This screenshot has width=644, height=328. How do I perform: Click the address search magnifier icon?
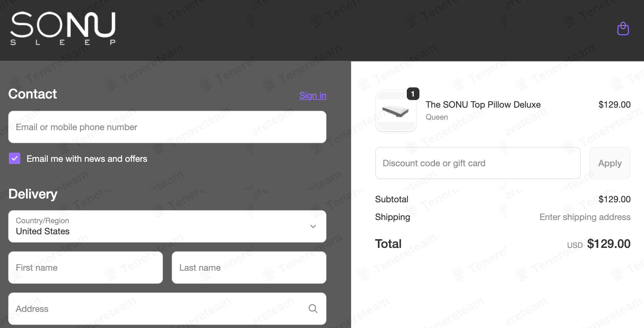tap(313, 309)
